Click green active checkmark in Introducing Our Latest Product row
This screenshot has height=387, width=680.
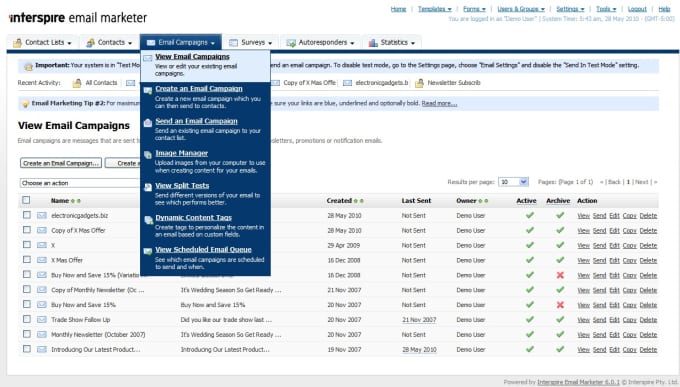(x=530, y=349)
